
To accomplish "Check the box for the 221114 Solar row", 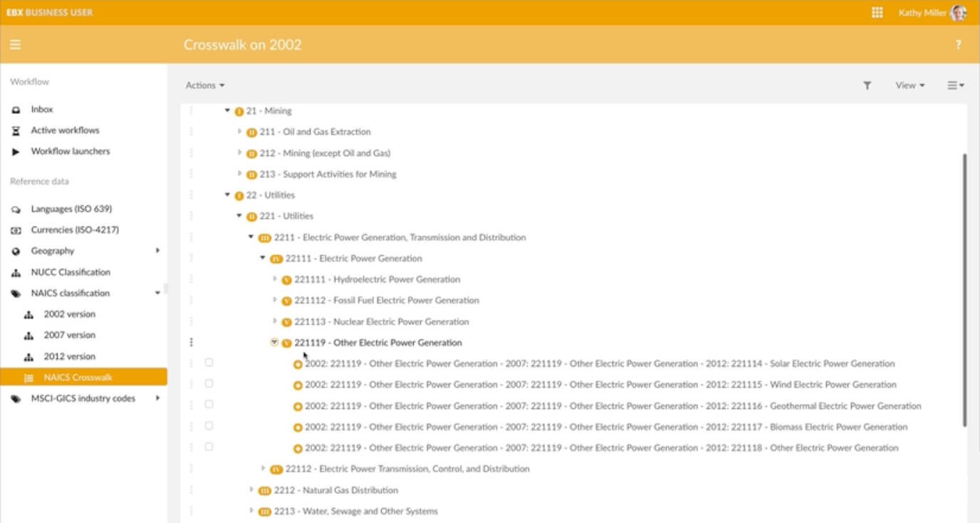I will pyautogui.click(x=209, y=363).
